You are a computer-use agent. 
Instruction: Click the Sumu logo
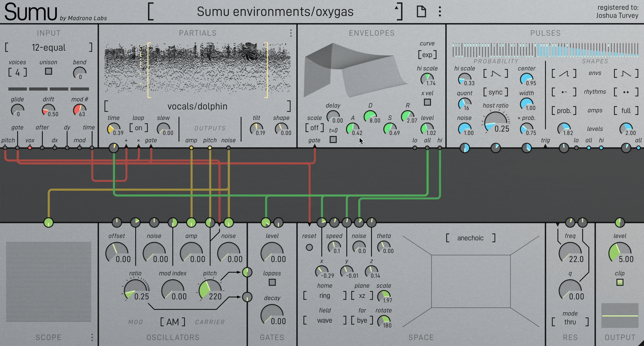tap(31, 12)
